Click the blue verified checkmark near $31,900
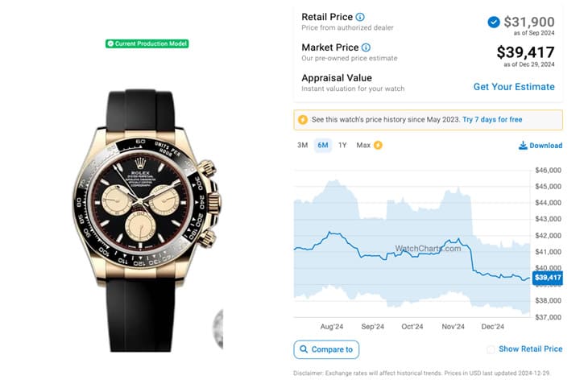 tap(493, 22)
